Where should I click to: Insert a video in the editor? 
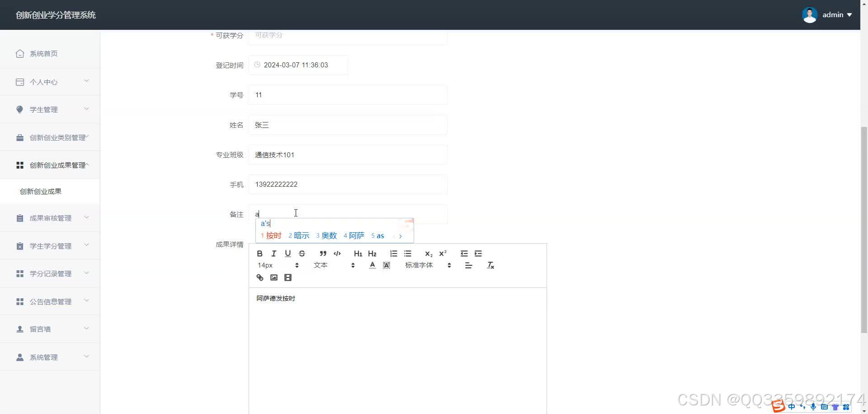288,278
